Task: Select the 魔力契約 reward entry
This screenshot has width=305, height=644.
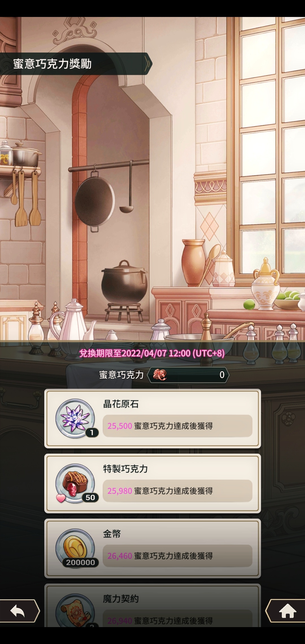Action: pyautogui.click(x=152, y=606)
